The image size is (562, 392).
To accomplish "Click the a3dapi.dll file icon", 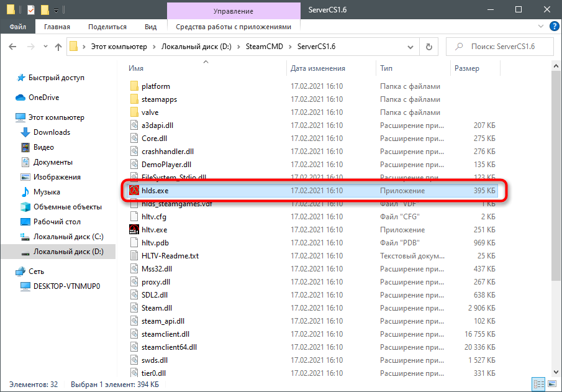I will tap(134, 125).
